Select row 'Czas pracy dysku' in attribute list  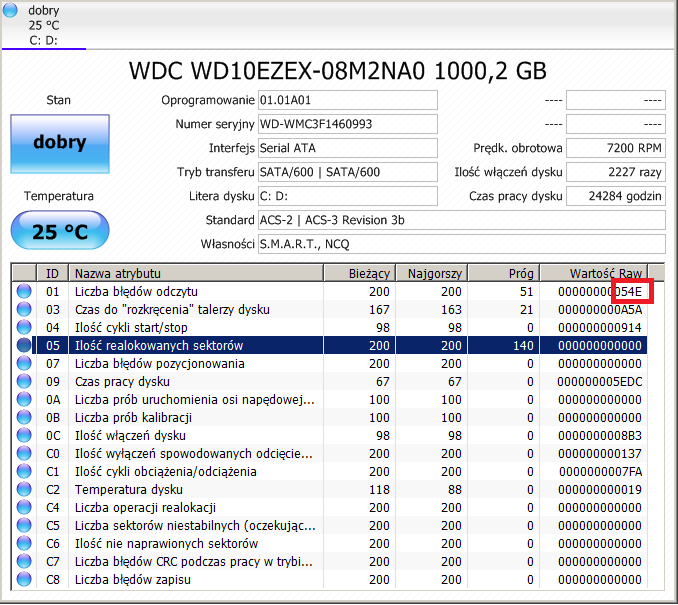pyautogui.click(x=329, y=381)
